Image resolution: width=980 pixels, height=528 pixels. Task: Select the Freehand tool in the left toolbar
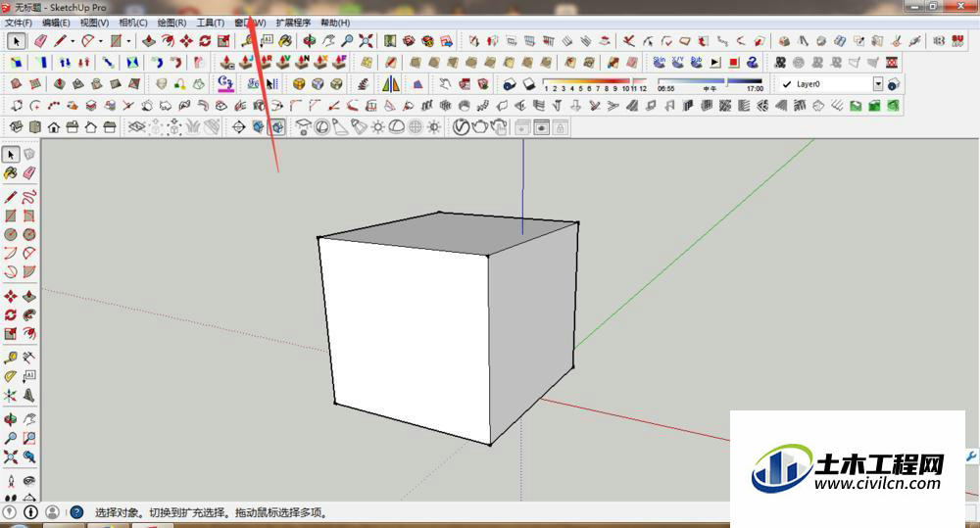point(29,198)
